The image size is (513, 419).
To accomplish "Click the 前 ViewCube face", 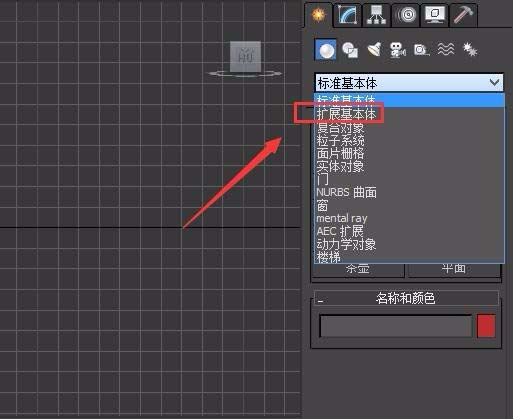I will coord(245,56).
